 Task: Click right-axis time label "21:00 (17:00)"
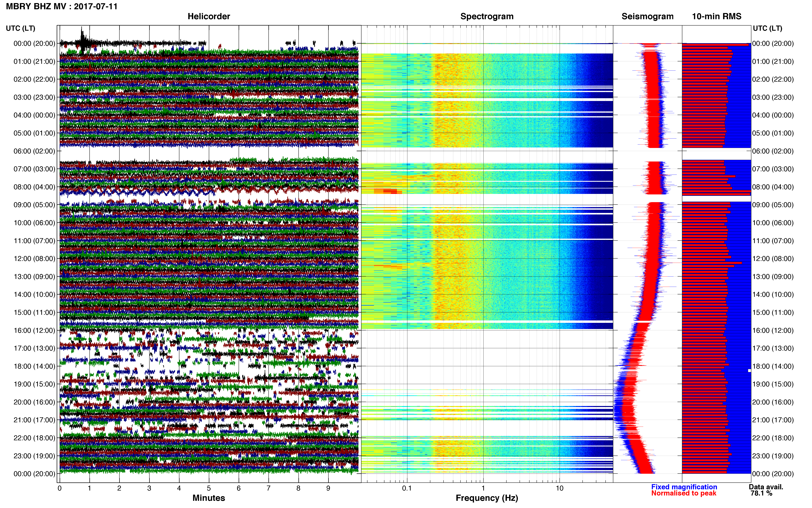pyautogui.click(x=773, y=420)
